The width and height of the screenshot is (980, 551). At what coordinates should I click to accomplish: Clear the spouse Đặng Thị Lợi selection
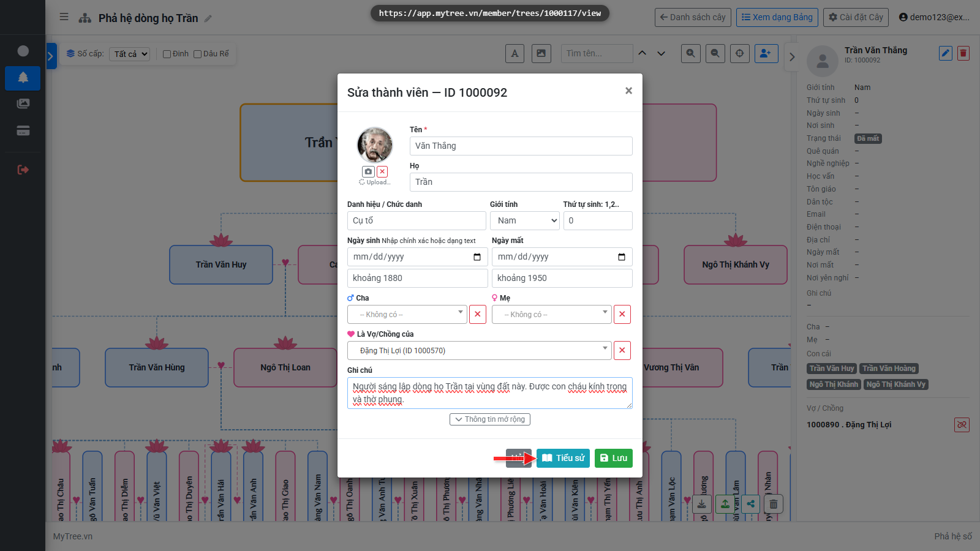click(x=622, y=350)
